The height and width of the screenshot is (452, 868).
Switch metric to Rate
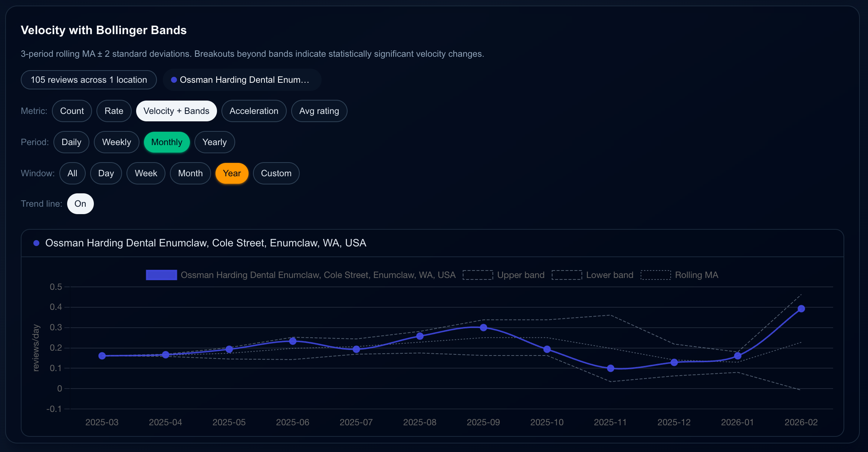tap(114, 111)
